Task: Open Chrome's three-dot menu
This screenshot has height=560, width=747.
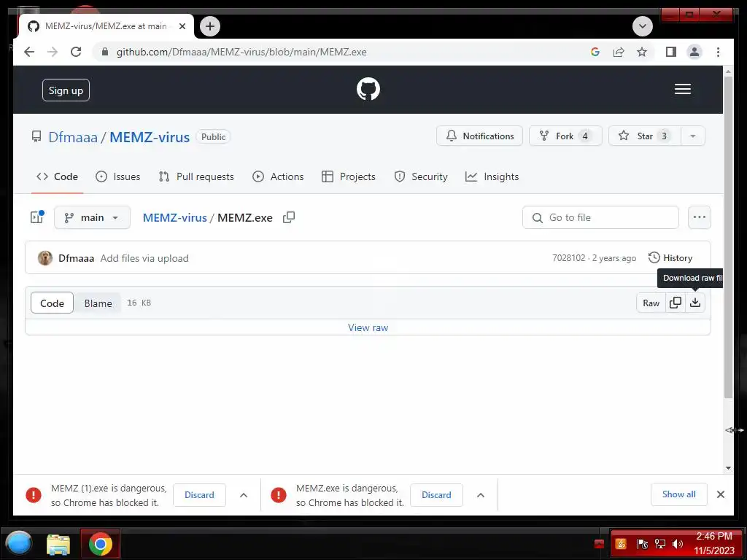Action: (718, 52)
